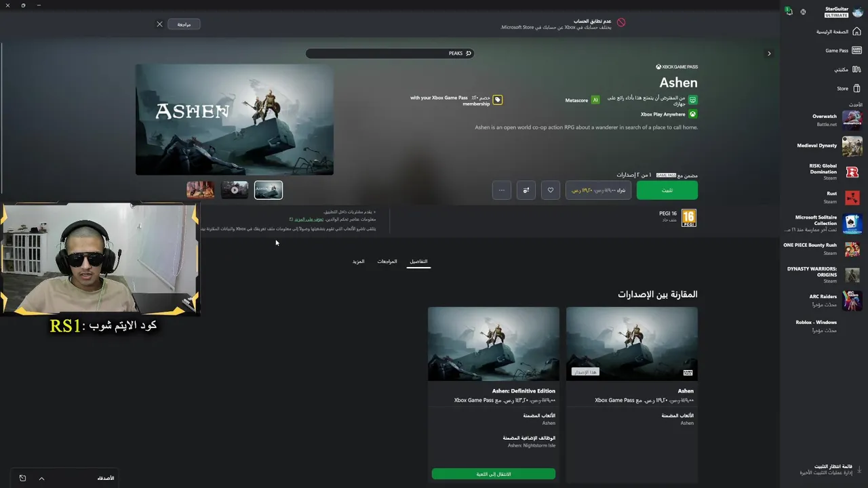This screenshot has width=868, height=488.
Task: Click the 'this edition' (هذا الإصدار) label on Ashen card
Action: [585, 372]
